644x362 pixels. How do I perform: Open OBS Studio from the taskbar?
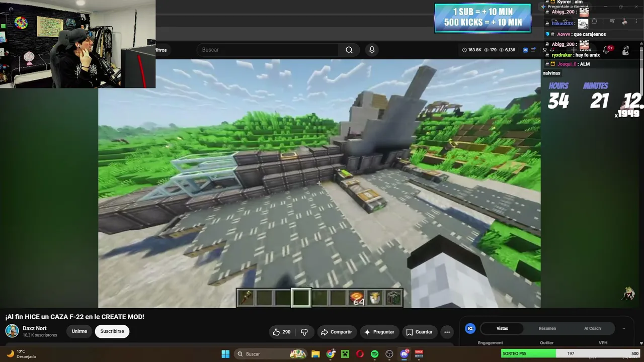pyautogui.click(x=389, y=354)
